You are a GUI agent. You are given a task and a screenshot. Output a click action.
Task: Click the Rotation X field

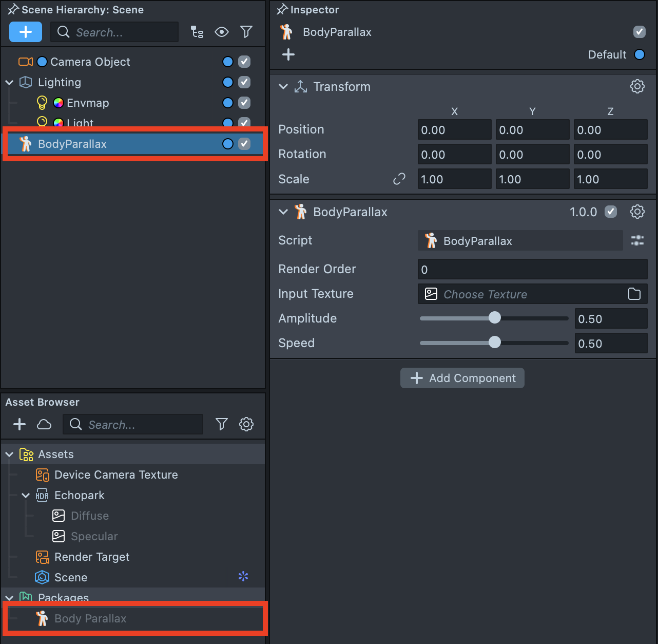(x=454, y=154)
